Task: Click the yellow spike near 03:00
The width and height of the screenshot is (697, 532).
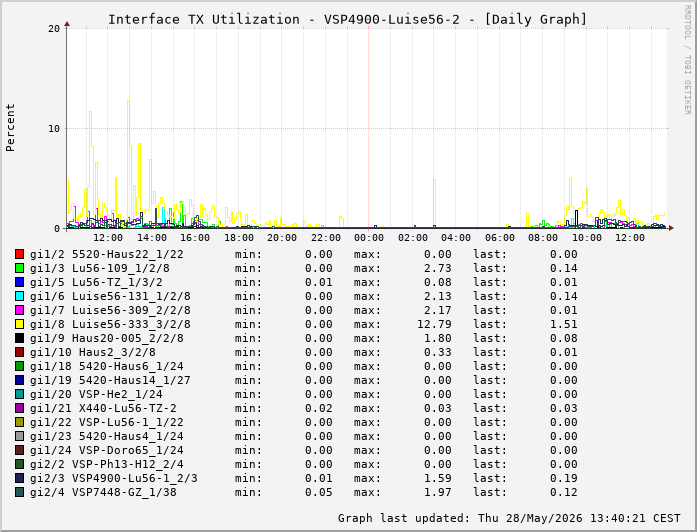Action: coord(434,202)
